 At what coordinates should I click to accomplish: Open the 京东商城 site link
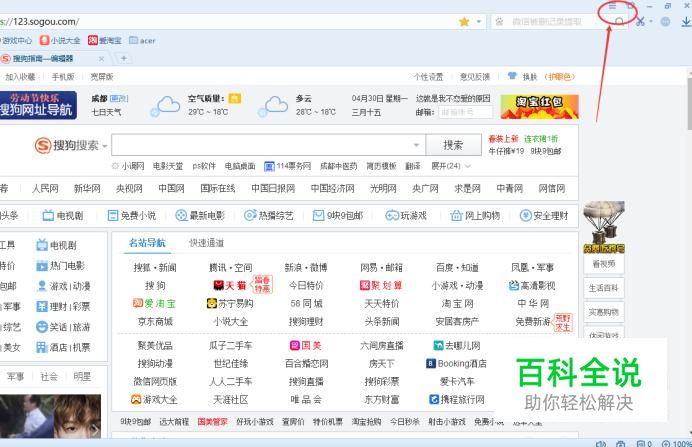[x=155, y=322]
